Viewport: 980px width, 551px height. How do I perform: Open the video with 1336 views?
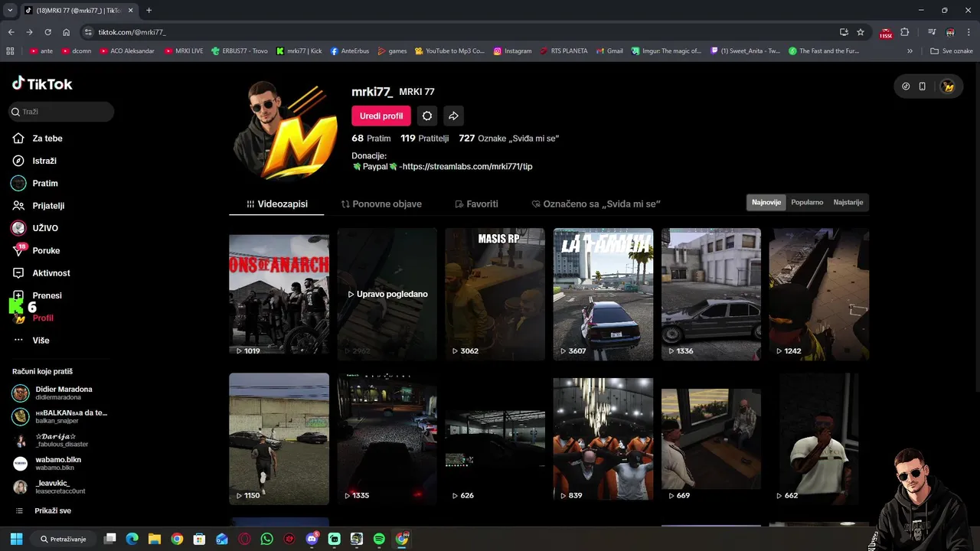(x=711, y=294)
